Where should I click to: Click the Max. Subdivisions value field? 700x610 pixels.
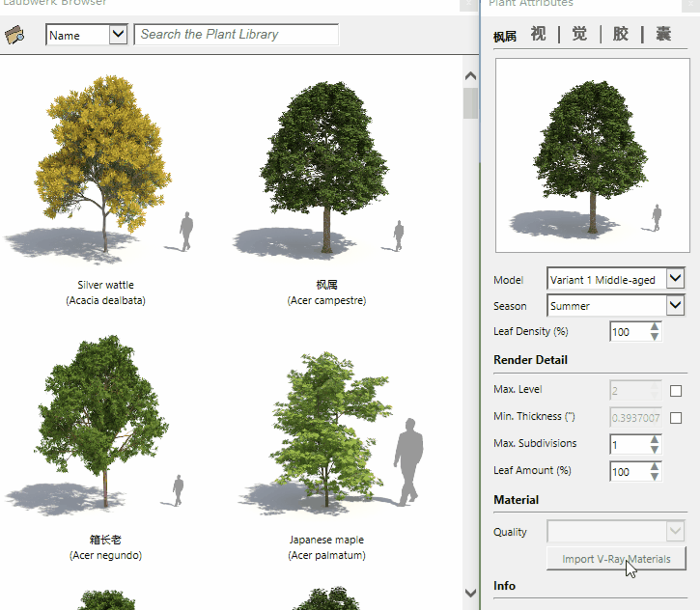(629, 445)
